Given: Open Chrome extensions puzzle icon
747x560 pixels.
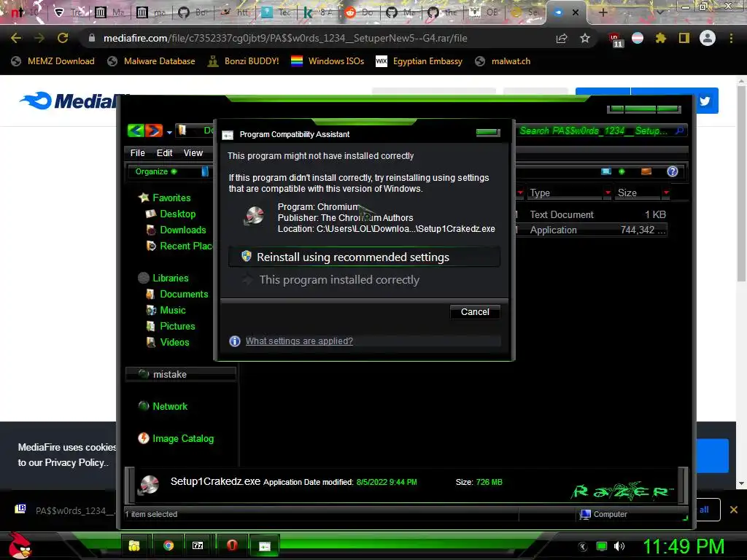Looking at the screenshot, I should click(661, 38).
